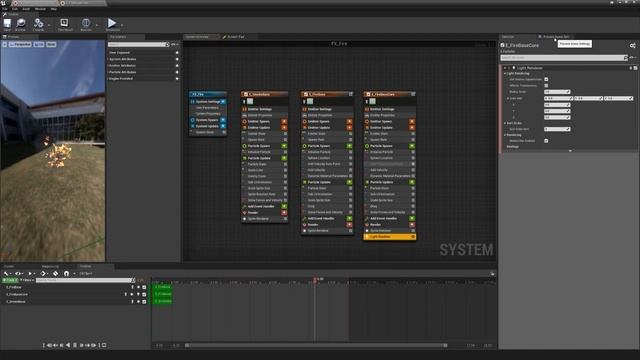This screenshot has height=360, width=640.
Task: Add a parameter to System Attributes
Action: coord(177,59)
